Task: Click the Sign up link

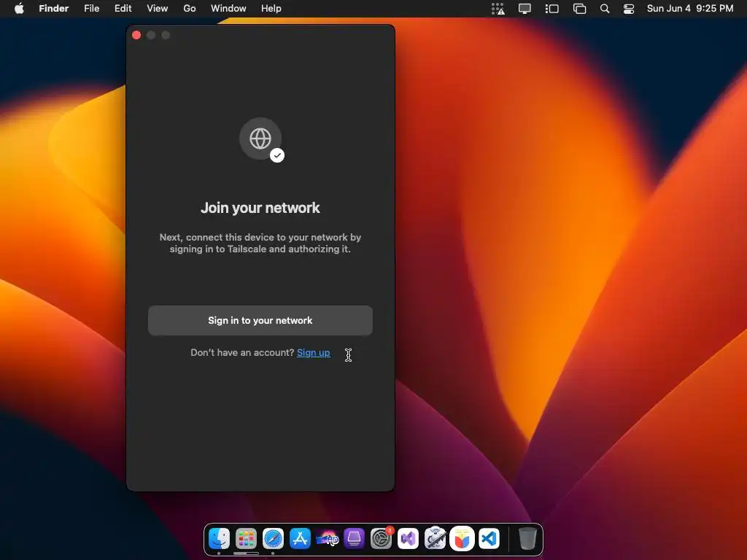Action: [314, 352]
